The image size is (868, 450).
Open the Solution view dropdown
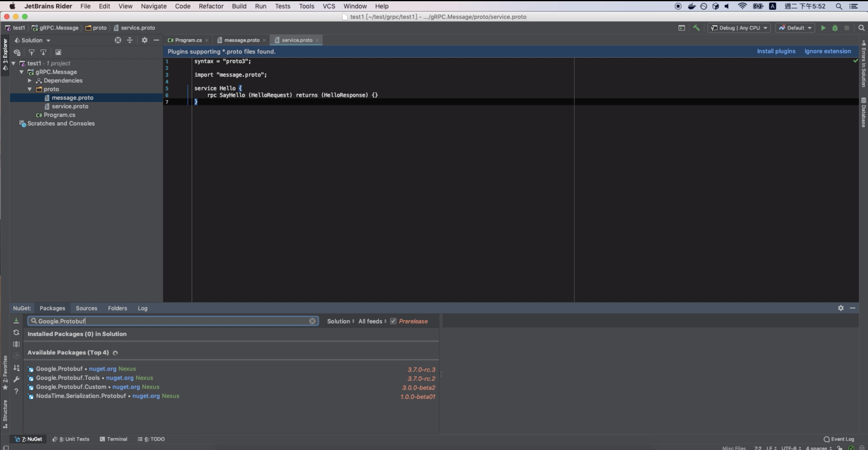point(32,40)
